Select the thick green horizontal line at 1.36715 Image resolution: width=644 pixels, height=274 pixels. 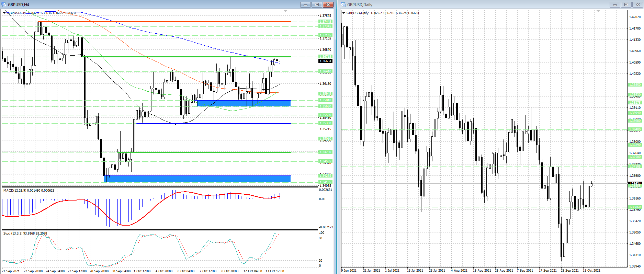click(x=187, y=57)
